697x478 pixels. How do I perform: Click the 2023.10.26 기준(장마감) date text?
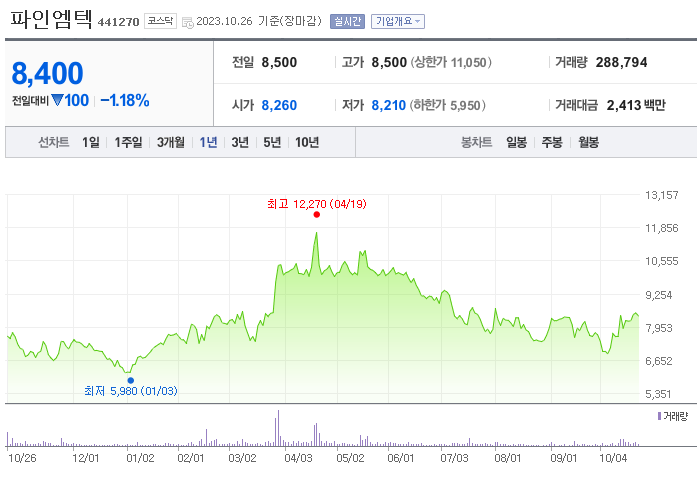click(x=259, y=21)
